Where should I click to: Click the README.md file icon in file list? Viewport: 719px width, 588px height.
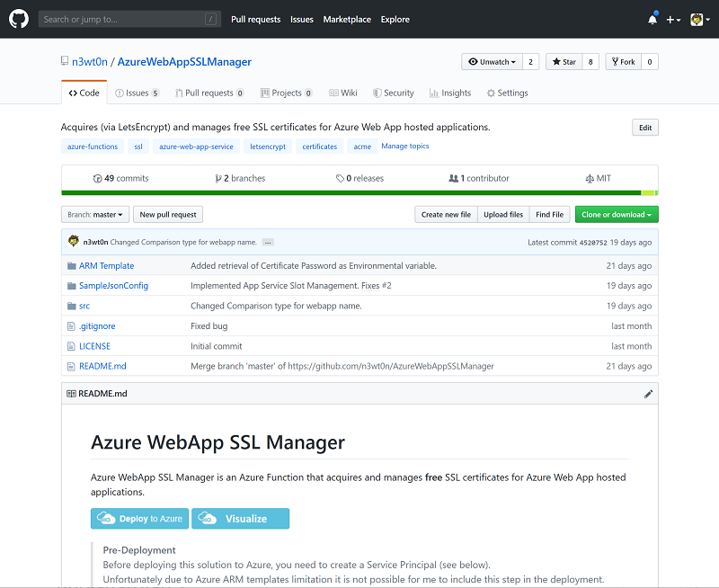(x=71, y=367)
